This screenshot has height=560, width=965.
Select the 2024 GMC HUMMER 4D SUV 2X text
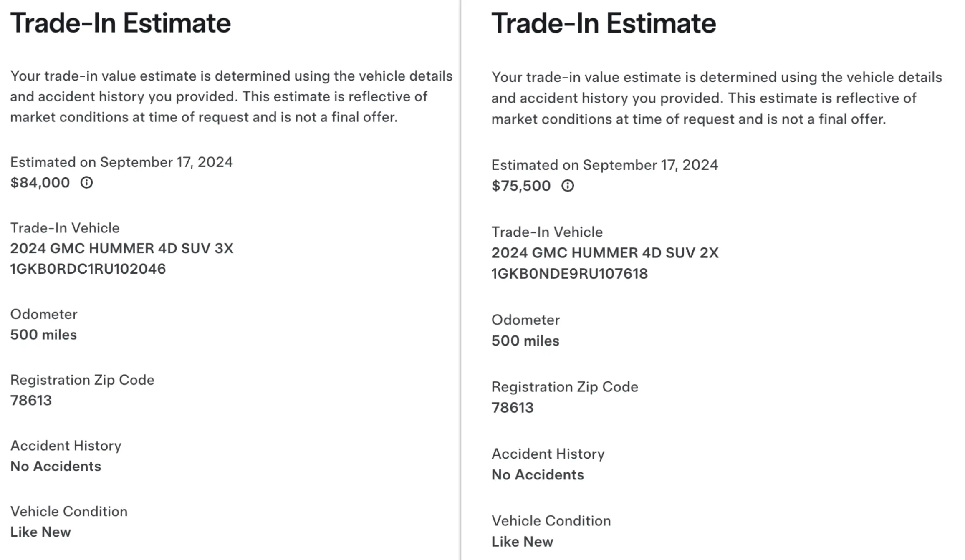[x=605, y=253]
